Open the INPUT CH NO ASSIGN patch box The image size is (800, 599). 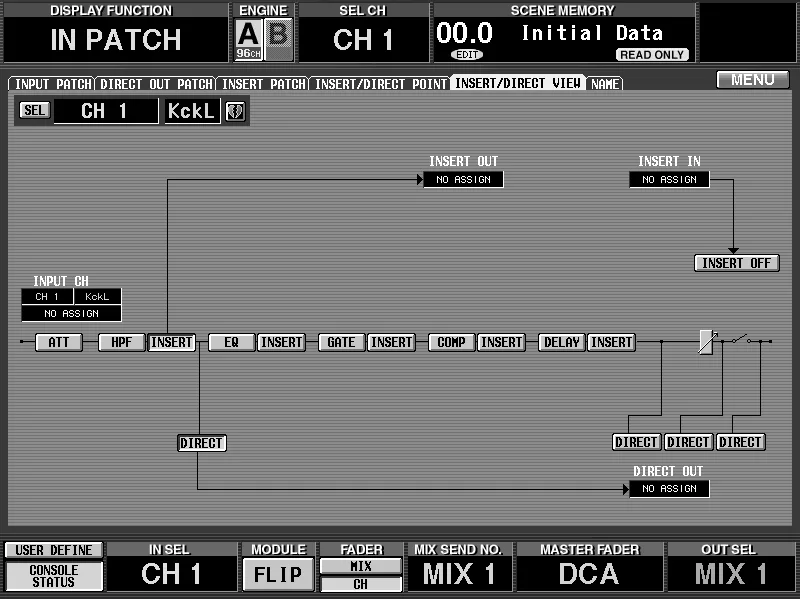[x=71, y=313]
